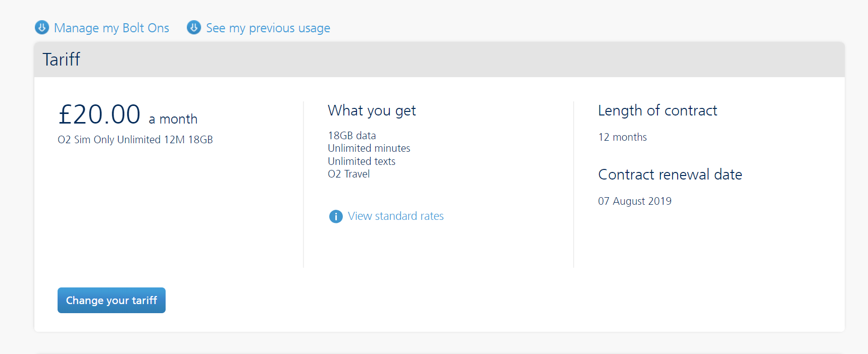Open the Manage my Bolt Ons link
Viewport: 868px width, 354px height.
coord(111,28)
